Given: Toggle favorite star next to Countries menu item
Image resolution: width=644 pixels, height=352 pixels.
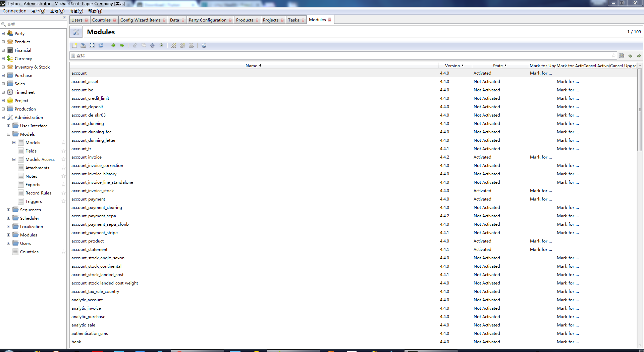Looking at the screenshot, I should [63, 252].
